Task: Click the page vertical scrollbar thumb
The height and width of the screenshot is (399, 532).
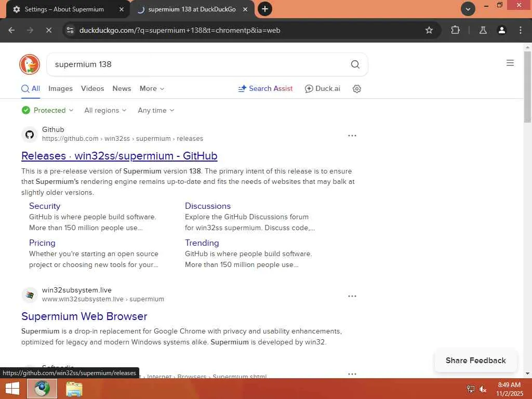Action: point(527,87)
